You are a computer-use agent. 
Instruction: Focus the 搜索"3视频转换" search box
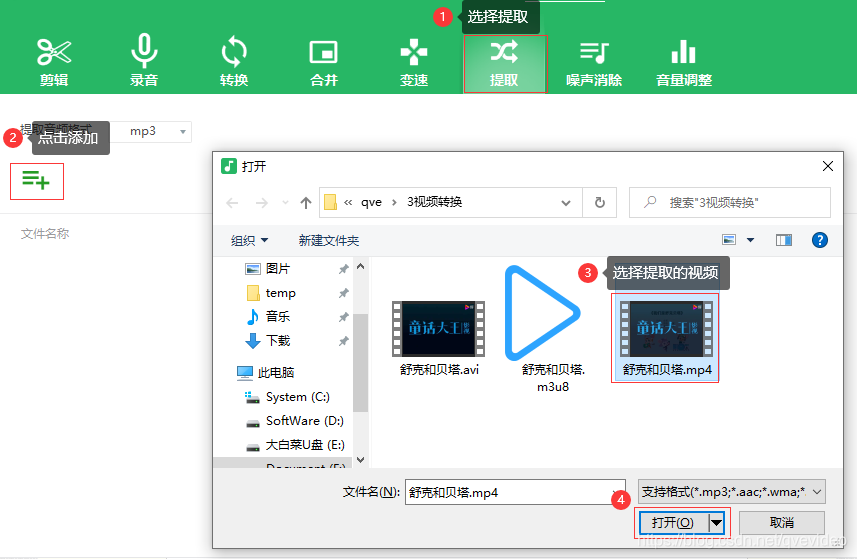(x=730, y=203)
